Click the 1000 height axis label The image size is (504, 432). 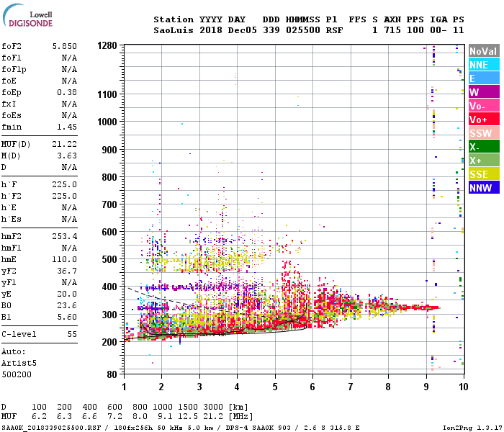(x=107, y=122)
